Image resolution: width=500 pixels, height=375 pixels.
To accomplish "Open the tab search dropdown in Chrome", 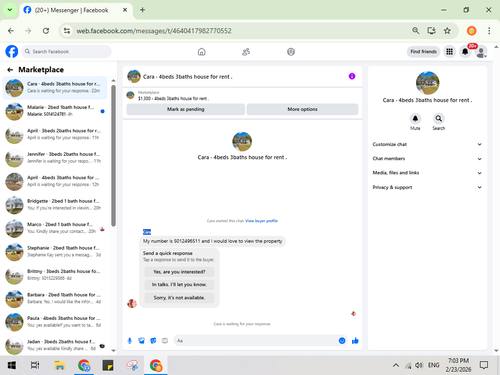I will 10,10.
